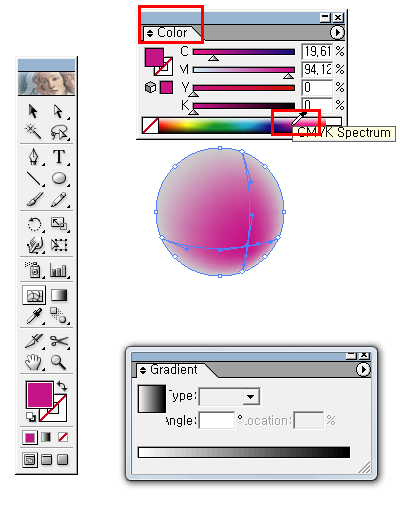Switch to Standard Screen Mode
The width and height of the screenshot is (400, 512).
30,460
